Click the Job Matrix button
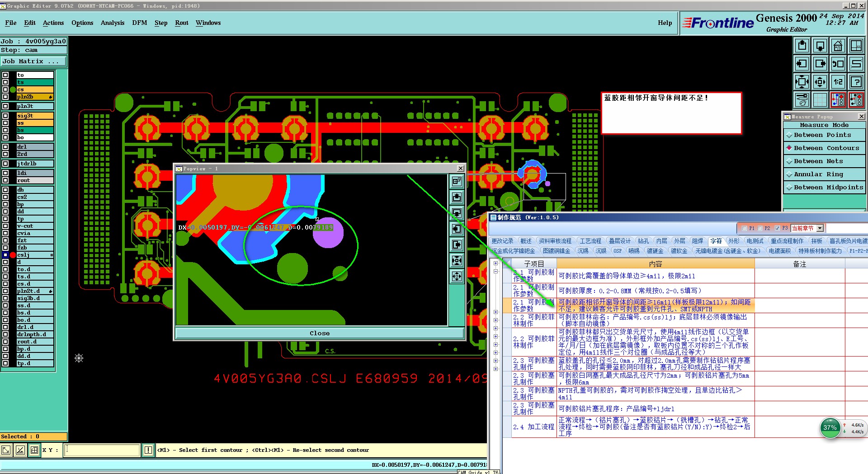The height and width of the screenshot is (474, 868). (33, 61)
